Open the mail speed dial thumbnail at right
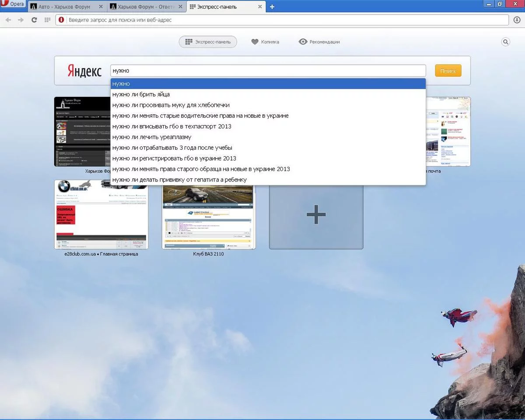Screen dimensions: 525x420 pyautogui.click(x=448, y=132)
